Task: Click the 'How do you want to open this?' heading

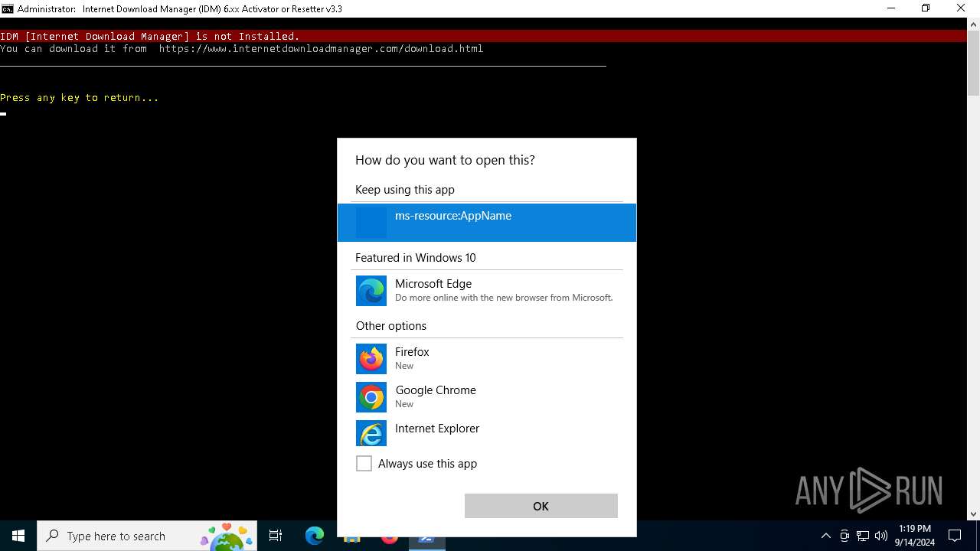Action: [x=445, y=160]
